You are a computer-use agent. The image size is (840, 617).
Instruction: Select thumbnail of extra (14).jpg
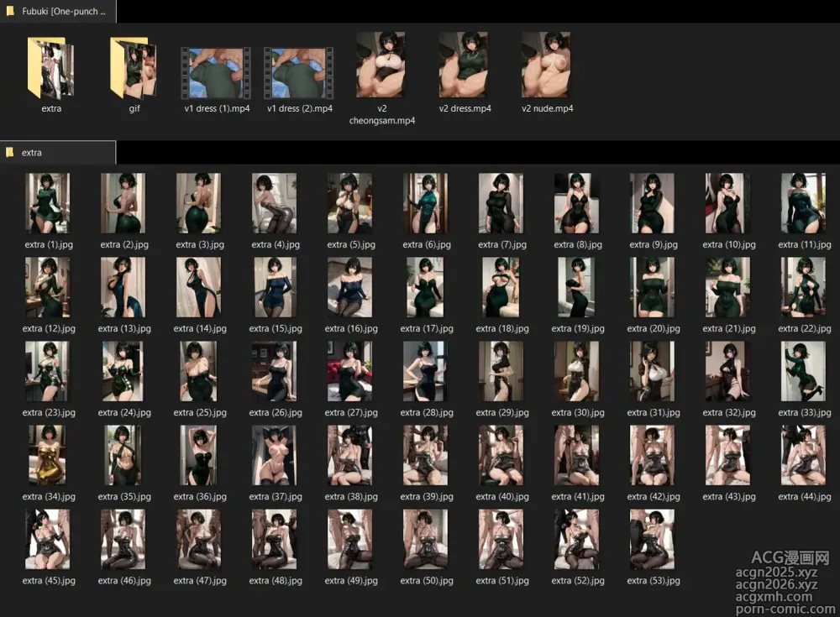199,287
